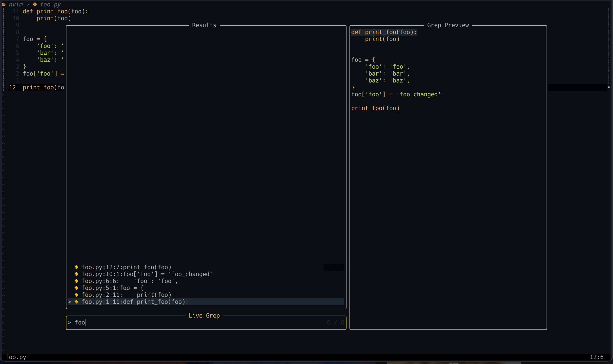Click foo.py in the statusline
The width and height of the screenshot is (613, 364).
tap(16, 357)
